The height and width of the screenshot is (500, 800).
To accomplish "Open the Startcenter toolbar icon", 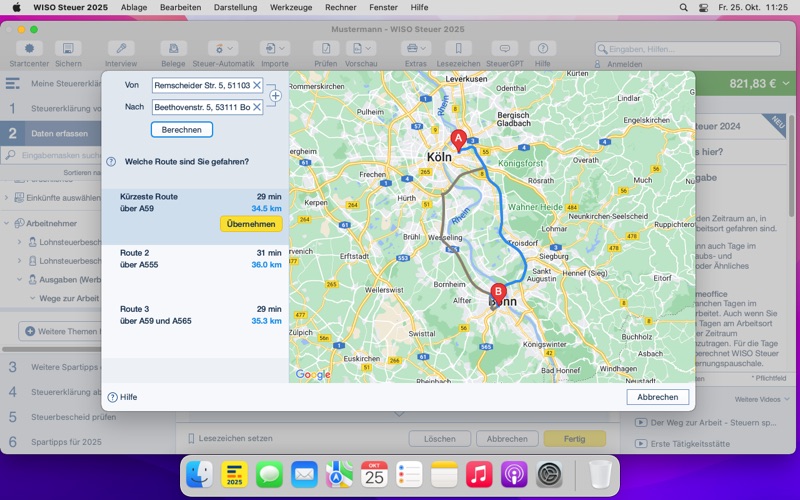I will pos(29,48).
